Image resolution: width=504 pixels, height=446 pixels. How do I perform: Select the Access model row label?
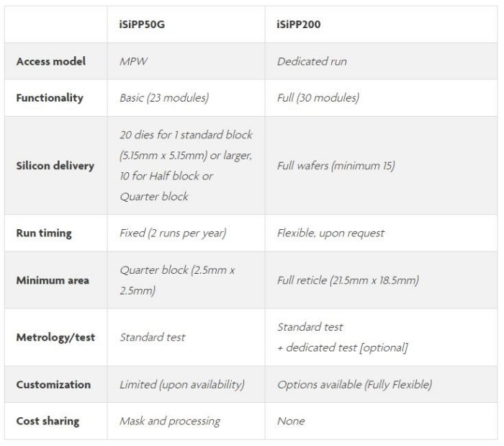point(50,61)
